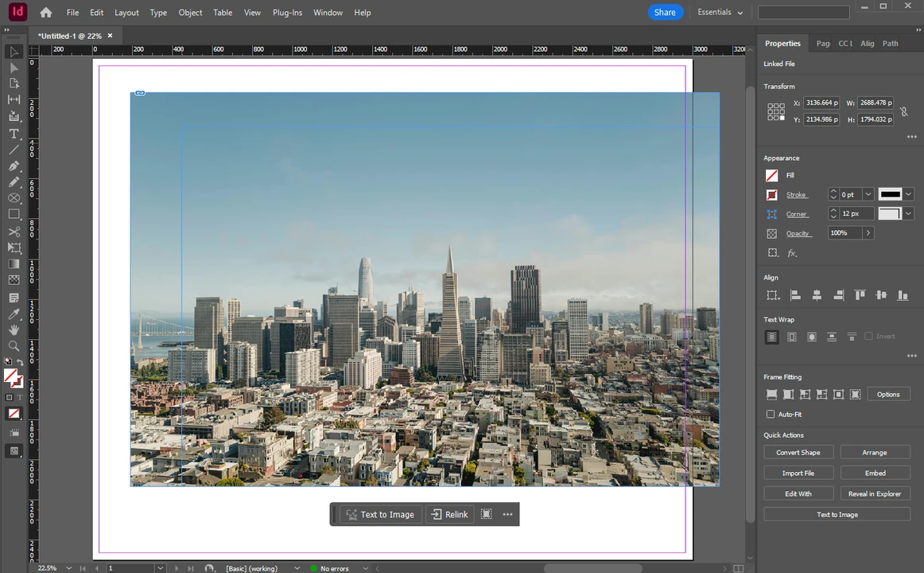924x573 pixels.
Task: Click the Fill color swatch
Action: [771, 175]
